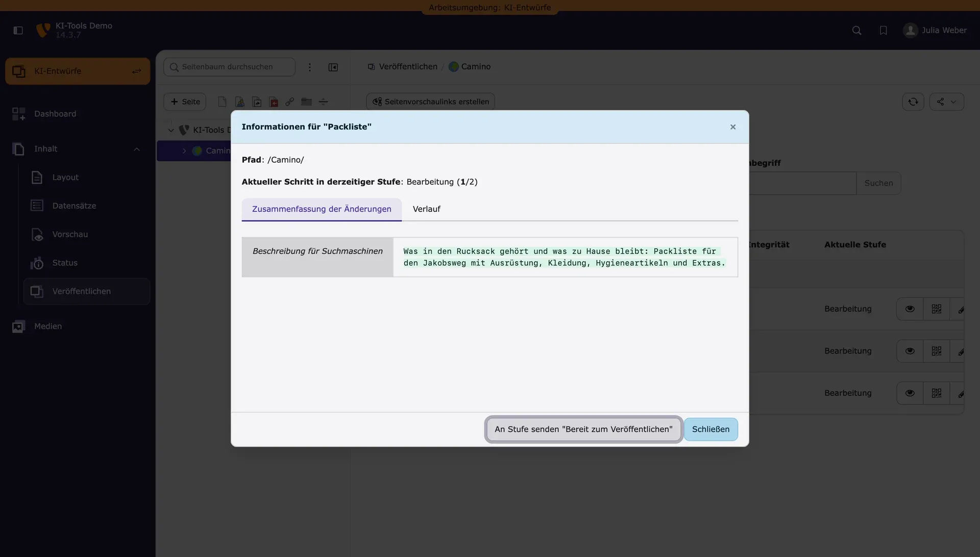Select the standard page icon in tree toolbar
This screenshot has width=980, height=557.
222,102
